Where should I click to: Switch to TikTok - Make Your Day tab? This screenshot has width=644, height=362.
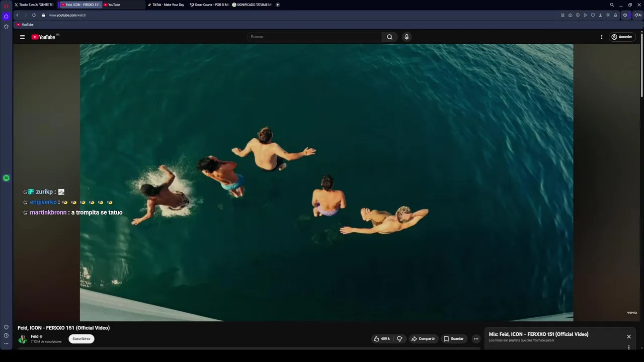tap(167, 5)
